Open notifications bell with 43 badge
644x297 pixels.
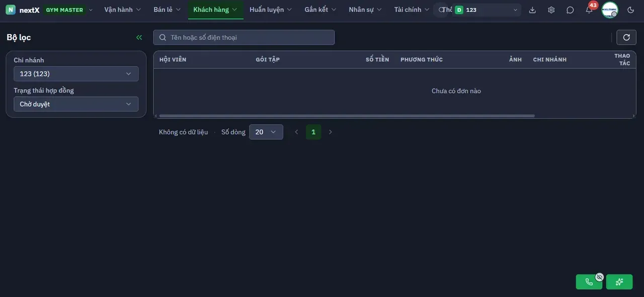tap(589, 10)
